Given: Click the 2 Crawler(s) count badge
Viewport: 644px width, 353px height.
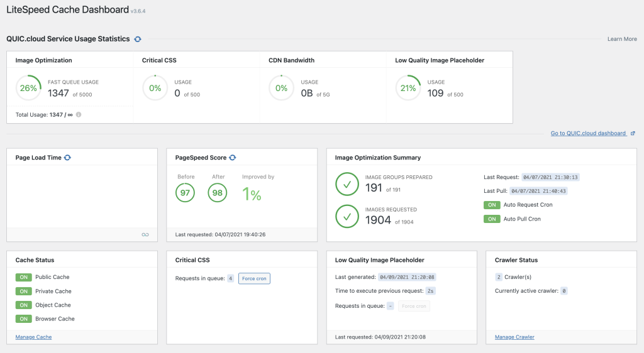Looking at the screenshot, I should pyautogui.click(x=499, y=277).
